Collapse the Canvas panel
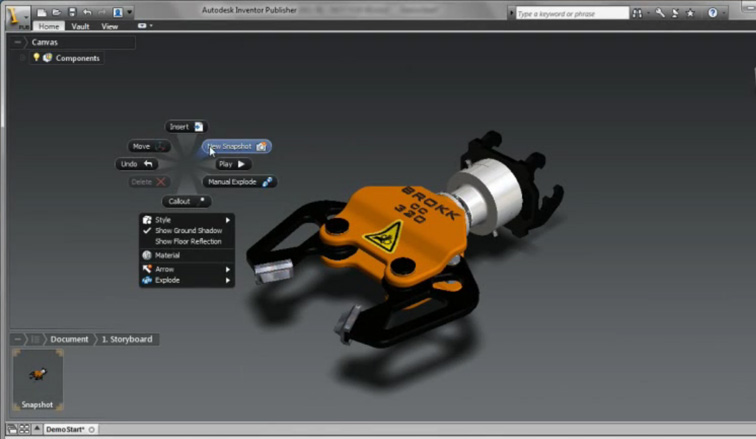The height and width of the screenshot is (439, 756). (x=18, y=43)
